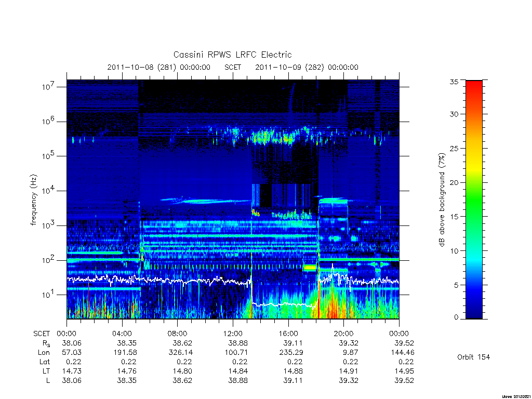
Task: Click the Lat row label
Action: tap(45, 362)
